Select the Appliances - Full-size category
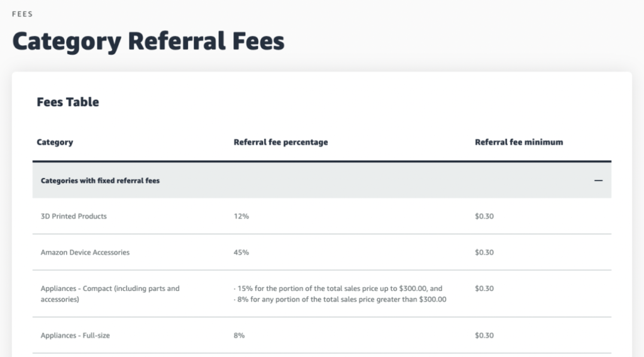Image resolution: width=644 pixels, height=357 pixels. click(75, 335)
